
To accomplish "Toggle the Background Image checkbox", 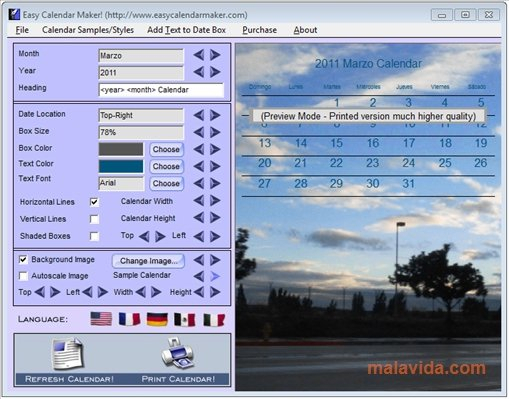I will tap(23, 259).
